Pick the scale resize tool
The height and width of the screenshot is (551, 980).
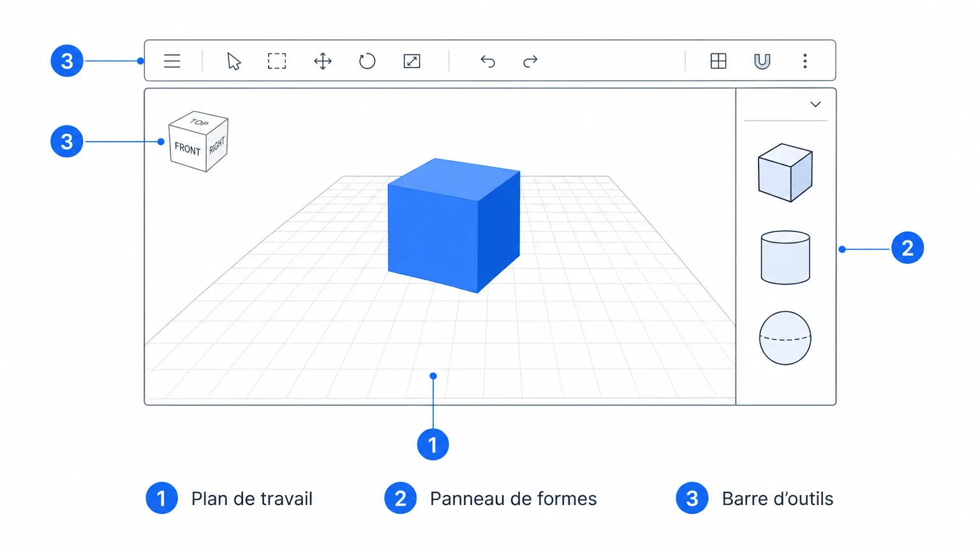pos(412,61)
